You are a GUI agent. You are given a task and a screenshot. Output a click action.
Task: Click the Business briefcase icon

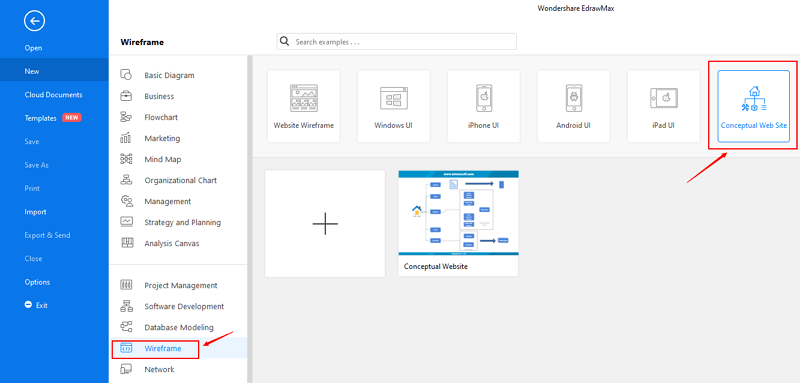click(126, 96)
